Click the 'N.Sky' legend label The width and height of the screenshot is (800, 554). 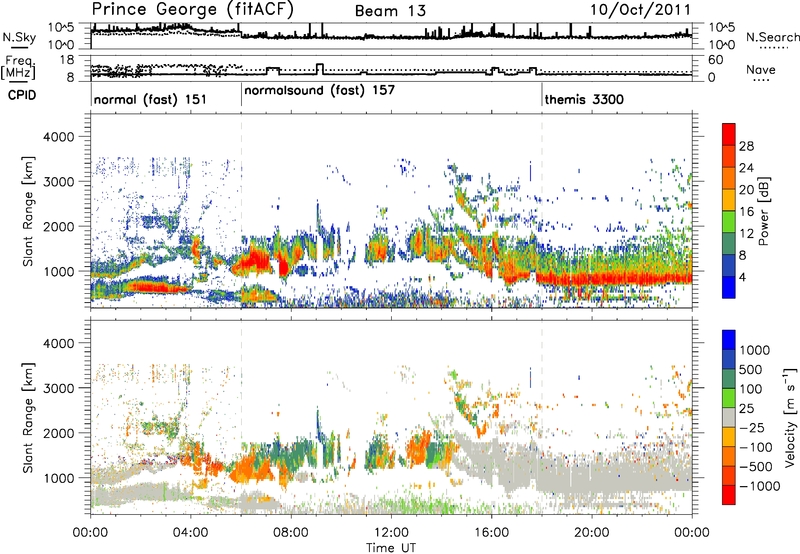(x=19, y=37)
